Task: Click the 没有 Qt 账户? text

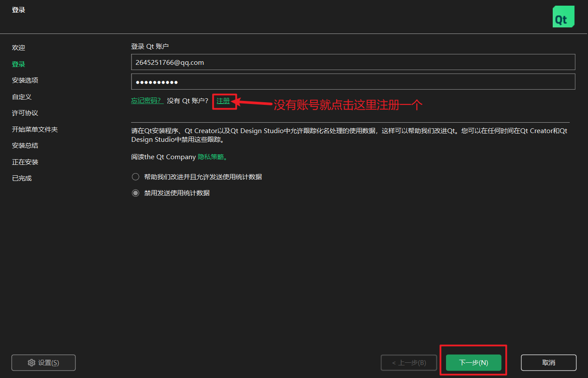Action: tap(188, 100)
